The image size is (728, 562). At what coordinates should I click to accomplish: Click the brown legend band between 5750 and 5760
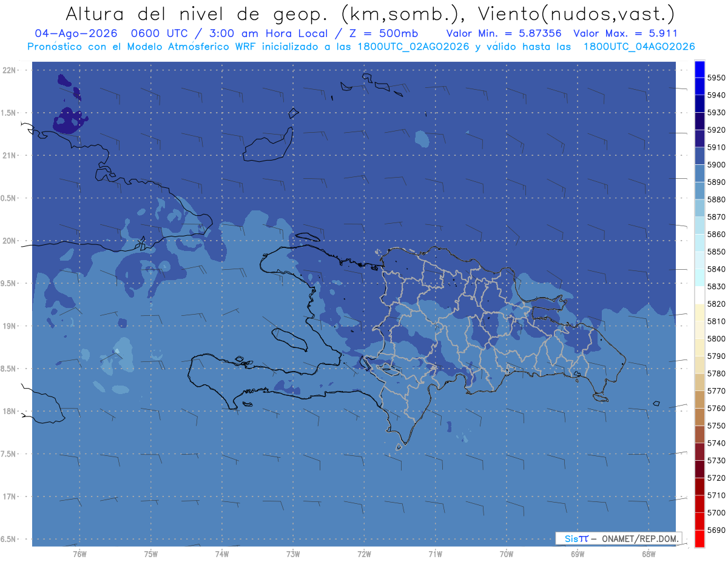click(x=699, y=416)
